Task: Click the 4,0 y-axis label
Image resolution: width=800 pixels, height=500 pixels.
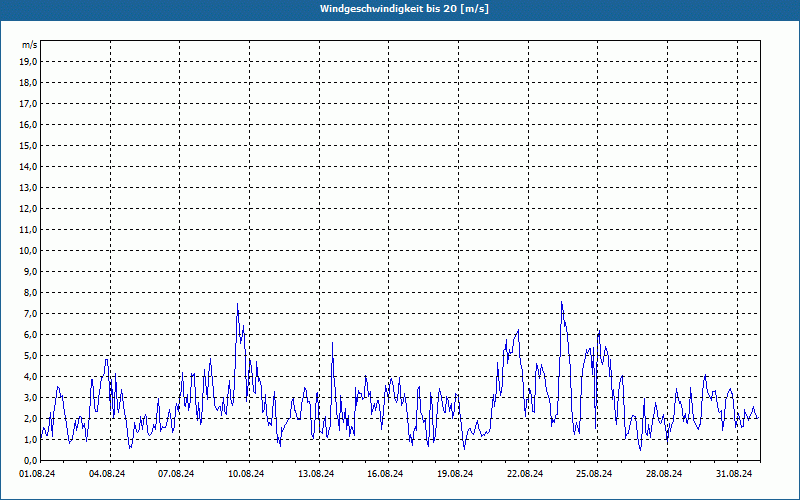Action: coord(30,376)
